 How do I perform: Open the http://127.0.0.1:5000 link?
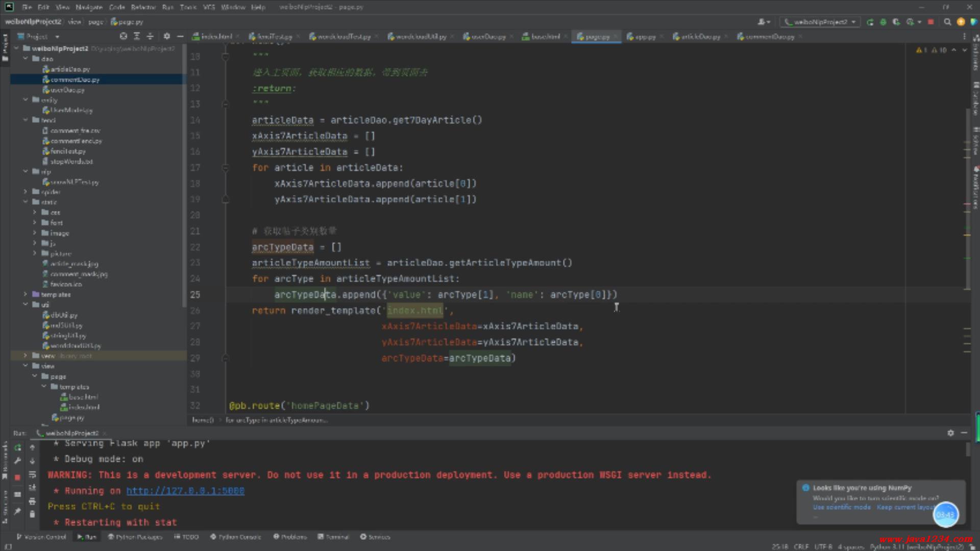185,491
